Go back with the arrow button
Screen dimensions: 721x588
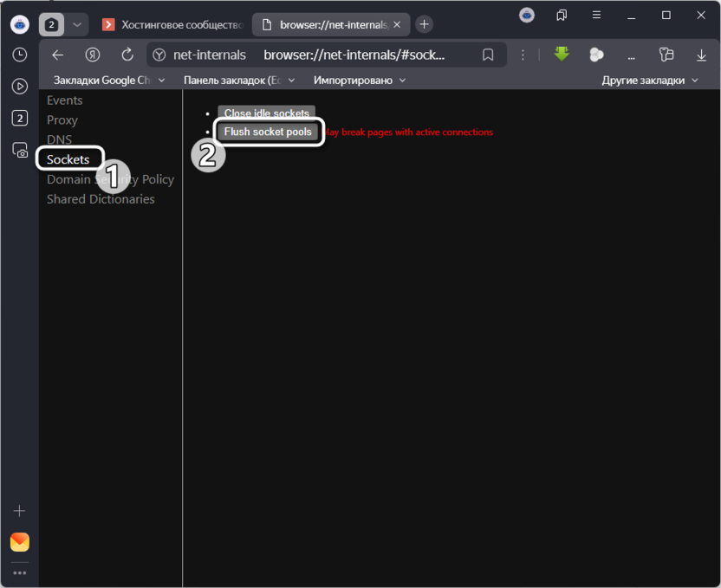point(58,55)
